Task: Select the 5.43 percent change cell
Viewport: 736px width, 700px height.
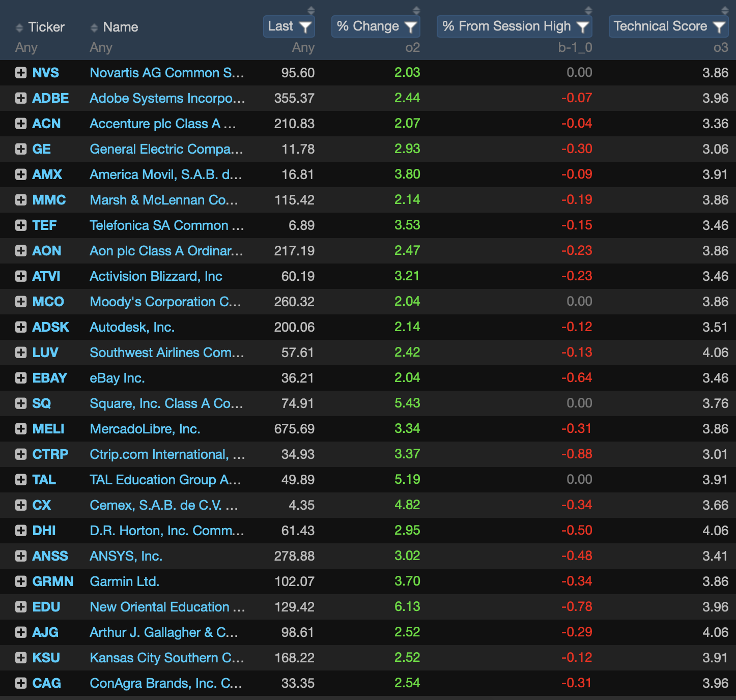Action: coord(407,403)
